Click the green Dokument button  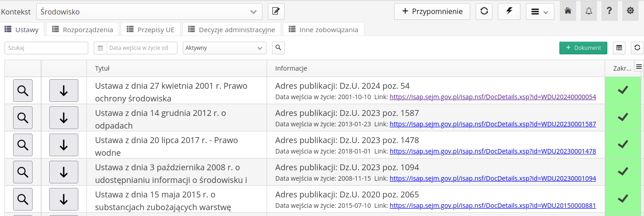[583, 48]
